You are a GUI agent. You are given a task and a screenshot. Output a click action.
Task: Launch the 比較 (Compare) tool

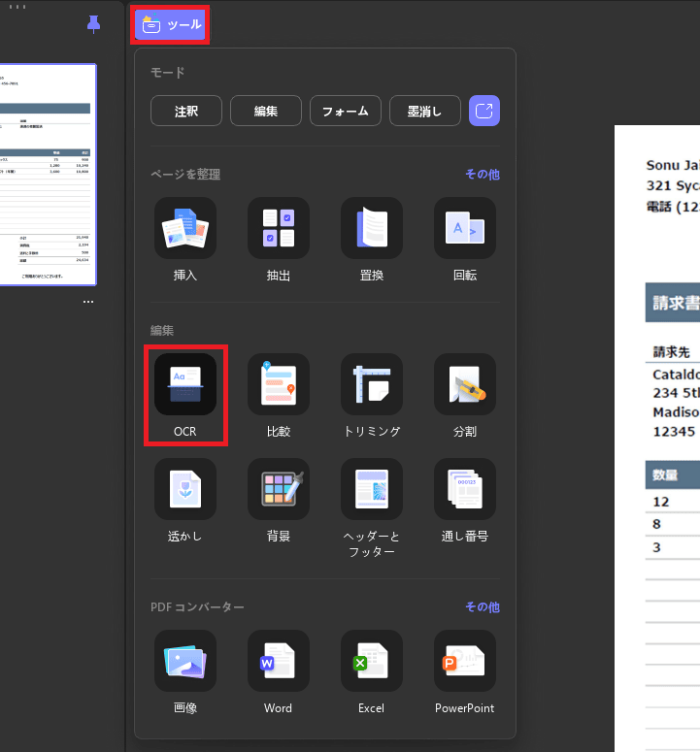[x=278, y=385]
